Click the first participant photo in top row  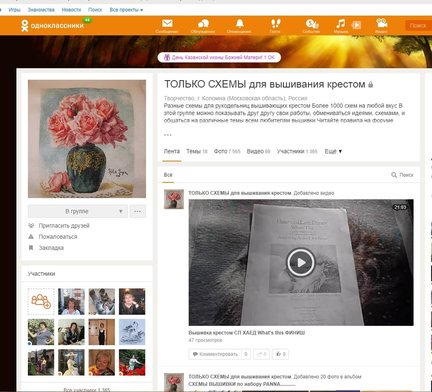(x=71, y=301)
